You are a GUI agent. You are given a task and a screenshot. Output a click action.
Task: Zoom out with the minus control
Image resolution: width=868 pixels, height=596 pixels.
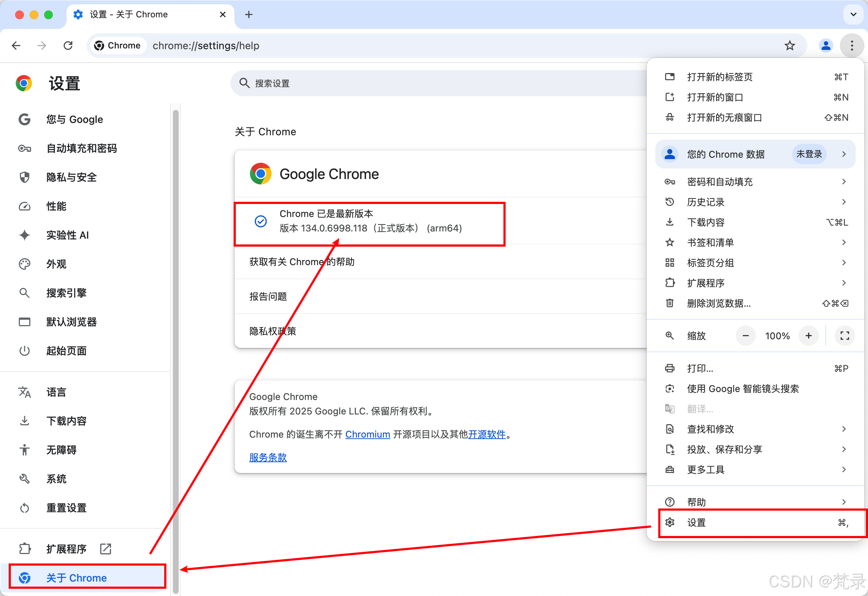point(745,335)
